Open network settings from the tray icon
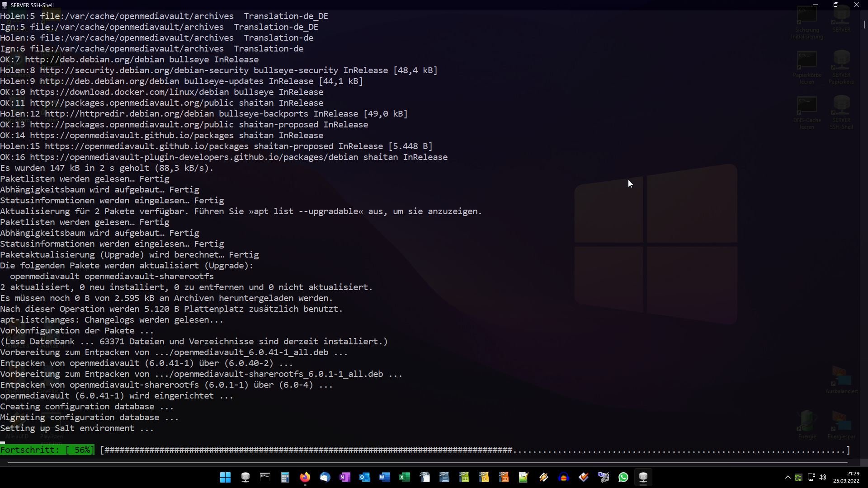 tap(811, 477)
